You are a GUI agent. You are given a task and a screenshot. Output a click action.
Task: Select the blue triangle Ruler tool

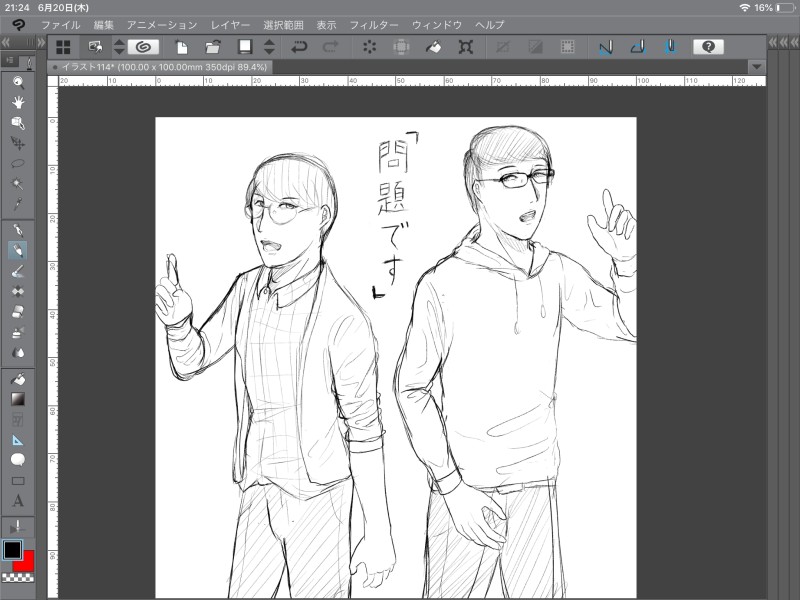point(18,440)
